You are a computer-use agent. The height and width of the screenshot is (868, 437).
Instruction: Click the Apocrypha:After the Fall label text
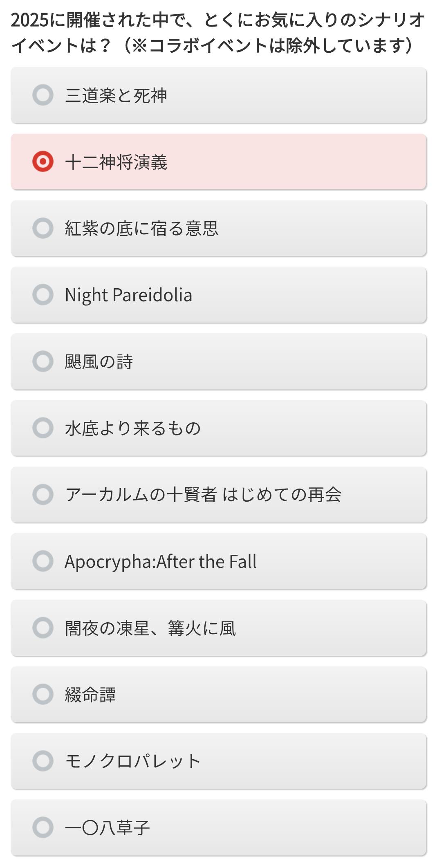point(161,562)
